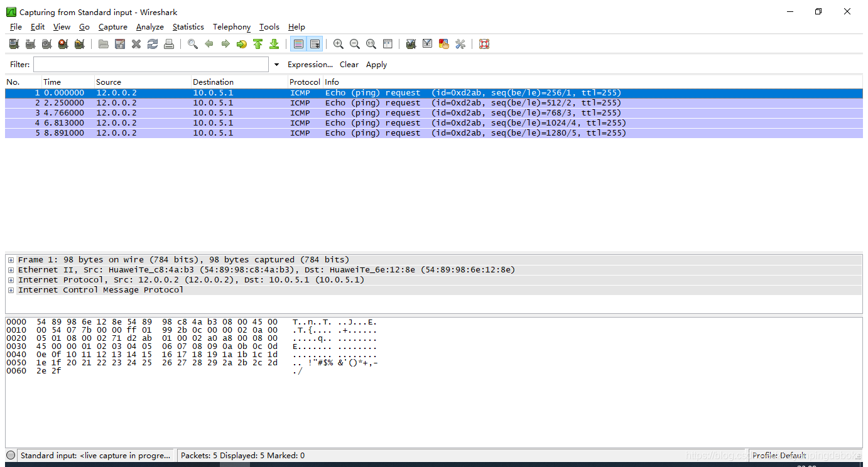The width and height of the screenshot is (868, 467).
Task: Open the display filters dialog icon
Action: coord(428,44)
